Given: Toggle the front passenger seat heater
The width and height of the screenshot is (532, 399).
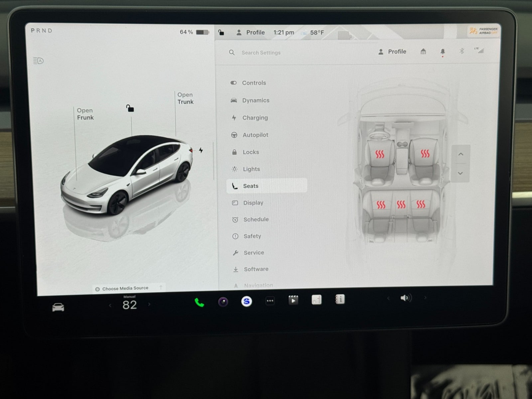Looking at the screenshot, I should coord(425,153).
